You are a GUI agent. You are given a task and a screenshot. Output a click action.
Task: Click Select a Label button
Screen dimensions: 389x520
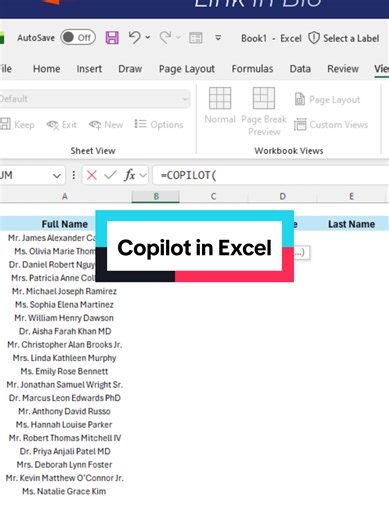[x=351, y=38]
